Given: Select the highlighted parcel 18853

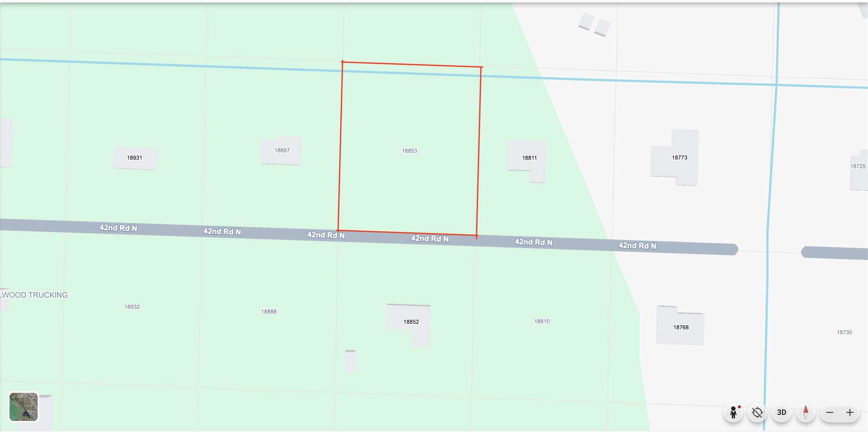Looking at the screenshot, I should tap(409, 151).
